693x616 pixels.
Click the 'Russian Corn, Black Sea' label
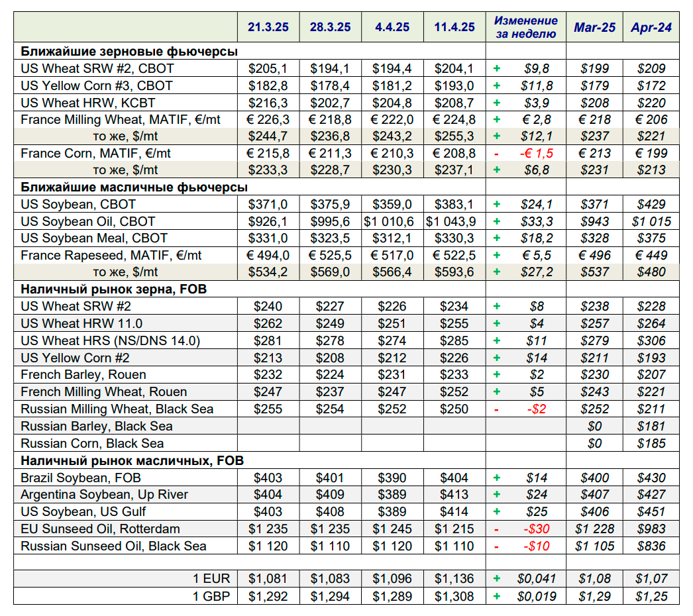pos(92,443)
